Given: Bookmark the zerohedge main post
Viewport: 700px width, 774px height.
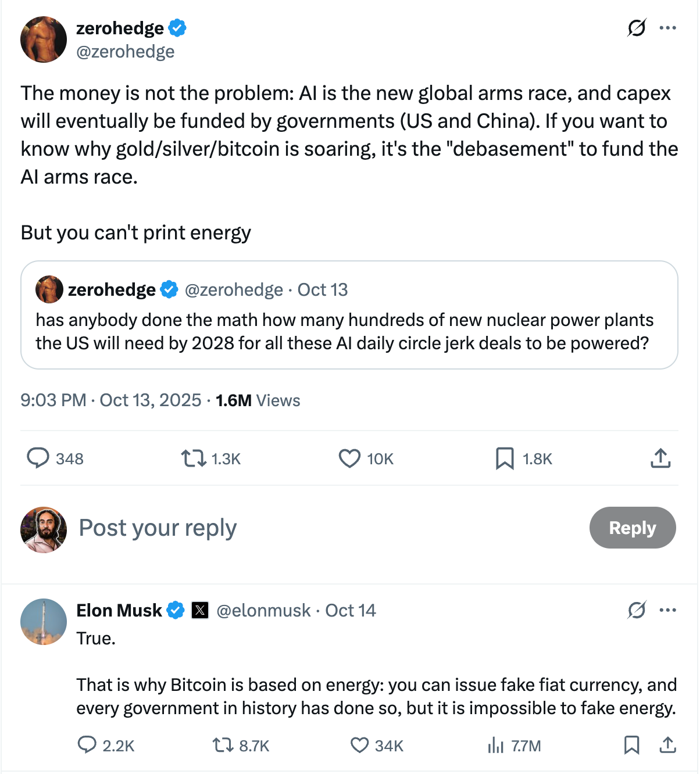Looking at the screenshot, I should click(x=505, y=458).
